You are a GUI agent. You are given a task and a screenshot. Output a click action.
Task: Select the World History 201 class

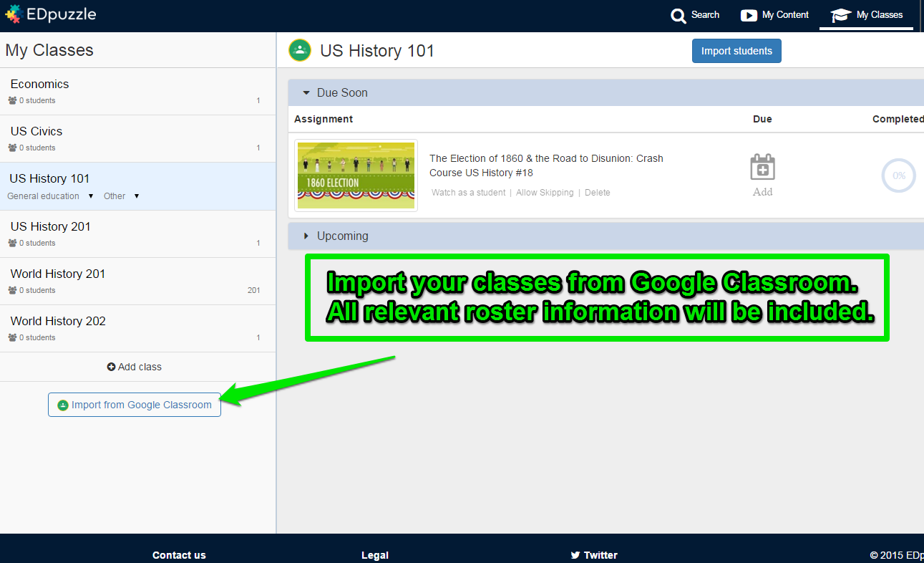point(137,281)
